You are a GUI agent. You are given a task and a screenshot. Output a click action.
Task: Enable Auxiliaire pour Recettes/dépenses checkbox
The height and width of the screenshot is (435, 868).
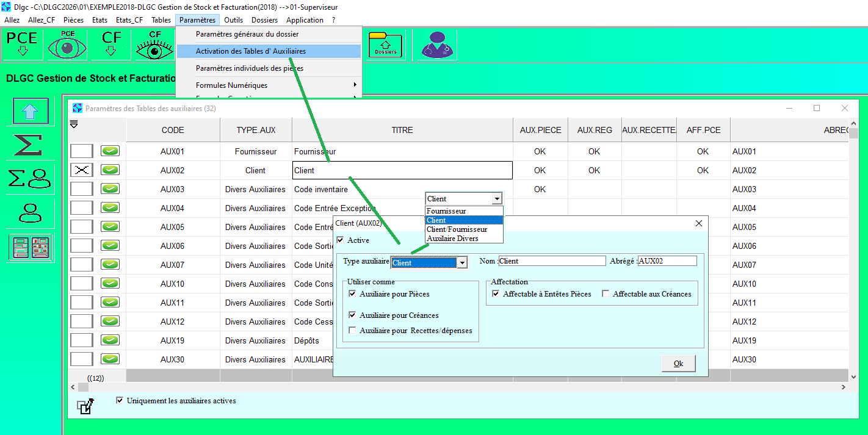pos(352,331)
